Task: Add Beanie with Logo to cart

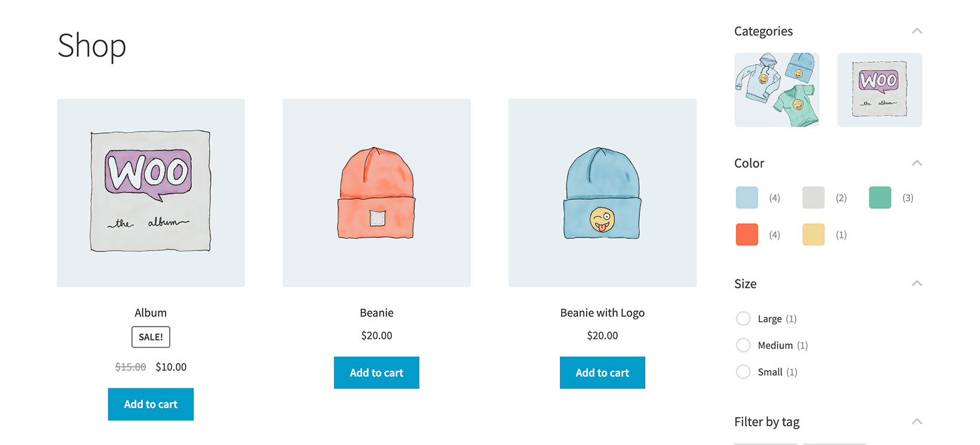Action: pos(602,373)
